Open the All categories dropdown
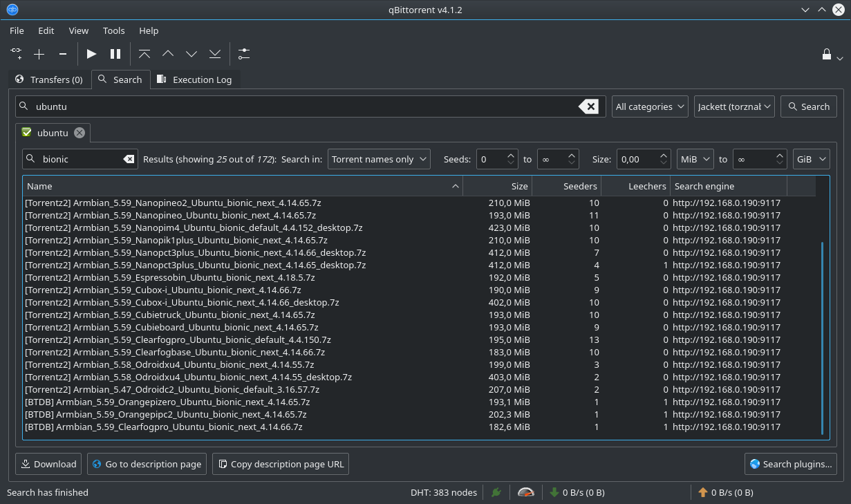The width and height of the screenshot is (851, 504). coord(649,106)
